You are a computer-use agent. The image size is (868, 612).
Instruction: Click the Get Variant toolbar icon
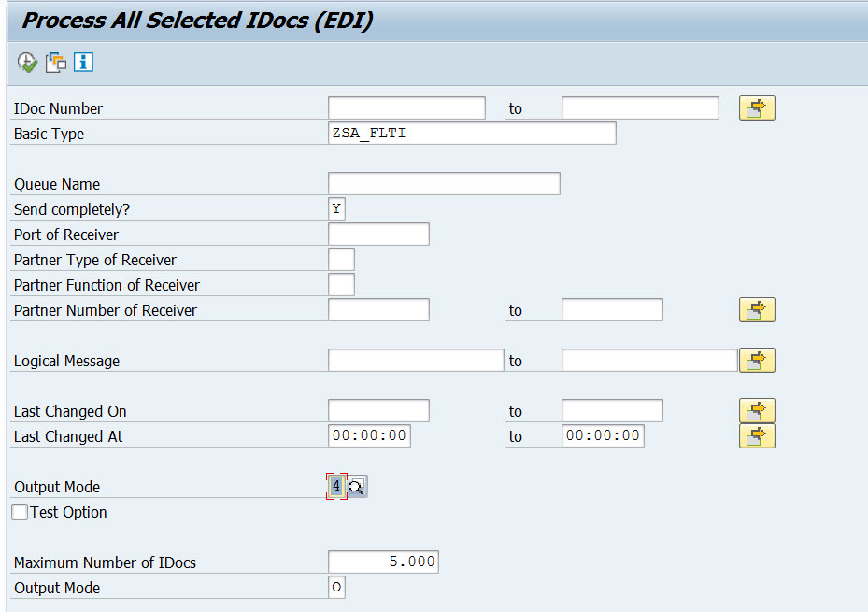point(55,62)
